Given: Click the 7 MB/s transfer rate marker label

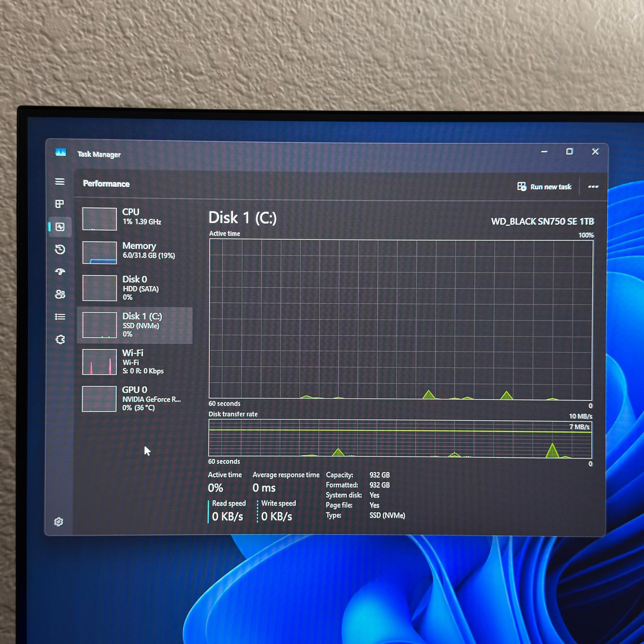Looking at the screenshot, I should 579,427.
